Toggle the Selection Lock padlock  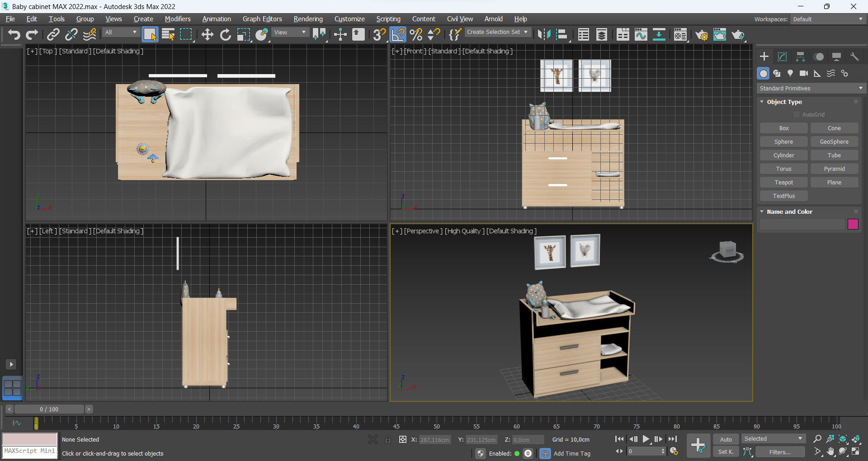coord(388,439)
